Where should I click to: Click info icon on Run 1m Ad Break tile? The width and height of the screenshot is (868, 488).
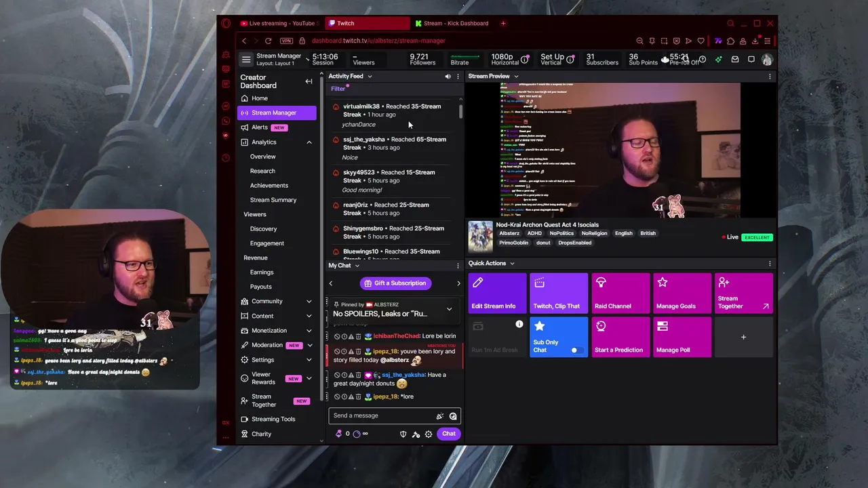coord(519,325)
